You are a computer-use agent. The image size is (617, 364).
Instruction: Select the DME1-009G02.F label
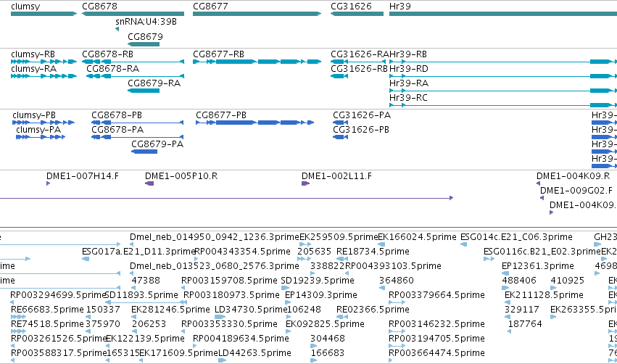(576, 191)
